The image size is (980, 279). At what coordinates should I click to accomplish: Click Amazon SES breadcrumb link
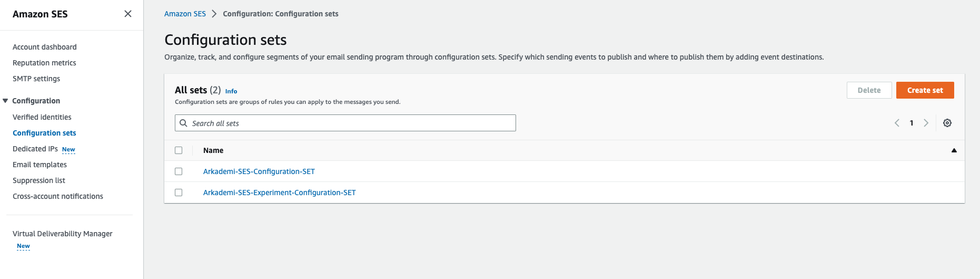(185, 14)
